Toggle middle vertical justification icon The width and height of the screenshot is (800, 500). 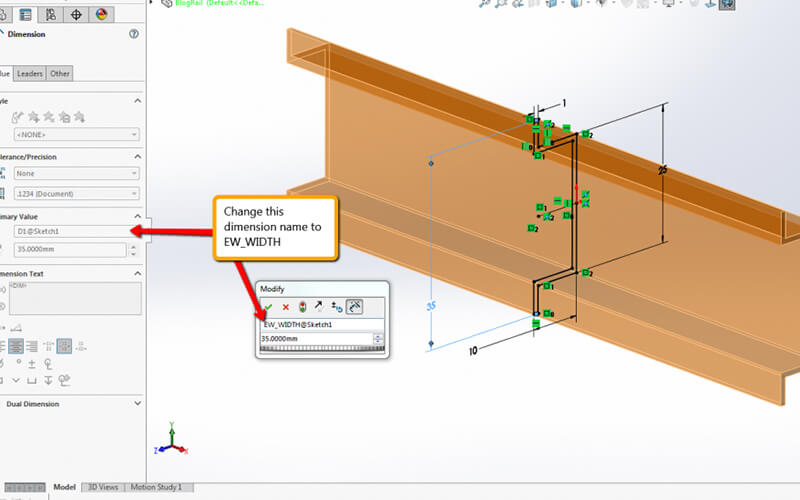tap(64, 346)
